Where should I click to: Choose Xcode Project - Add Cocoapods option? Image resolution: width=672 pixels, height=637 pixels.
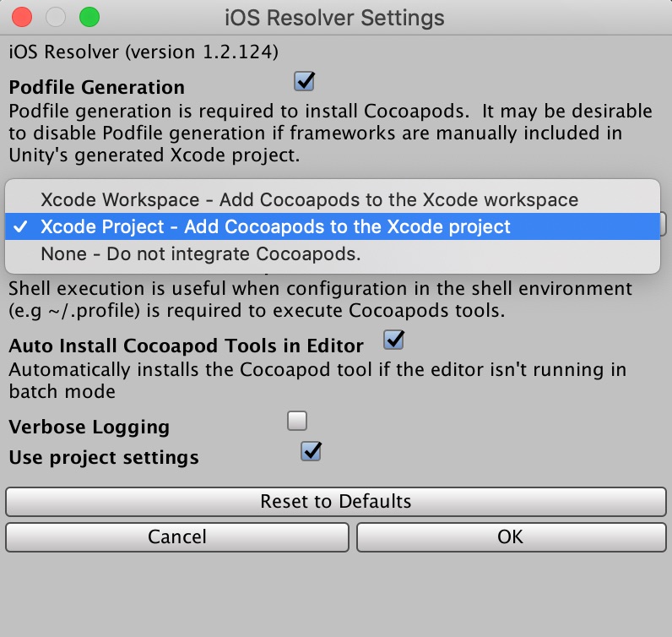(x=275, y=226)
